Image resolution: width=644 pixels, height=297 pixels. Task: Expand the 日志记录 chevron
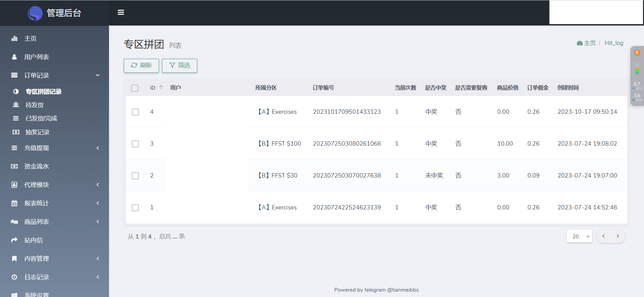tap(98, 277)
